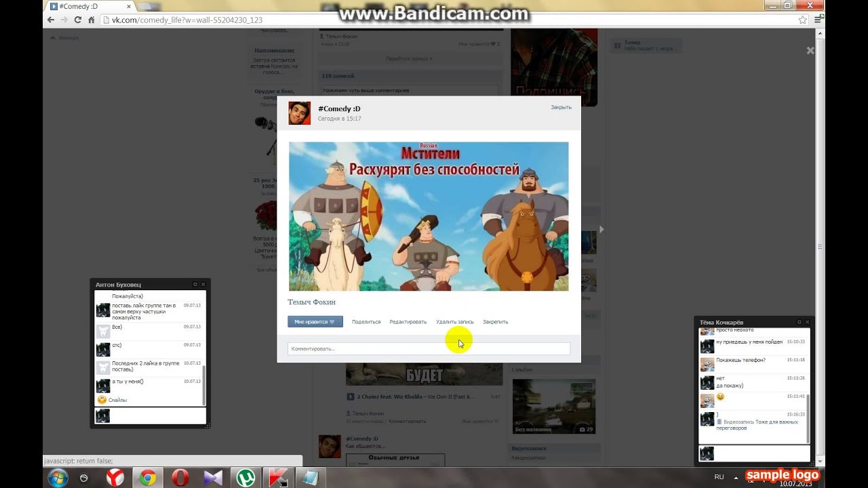This screenshot has height=488, width=868.
Task: Click message 'Покажешь телефон?' in Тёма chat
Action: coord(741,360)
